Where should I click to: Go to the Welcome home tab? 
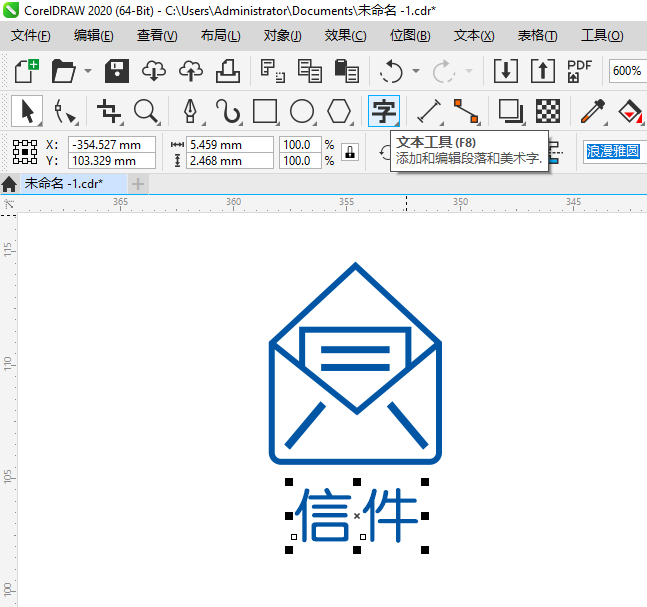pos(9,184)
